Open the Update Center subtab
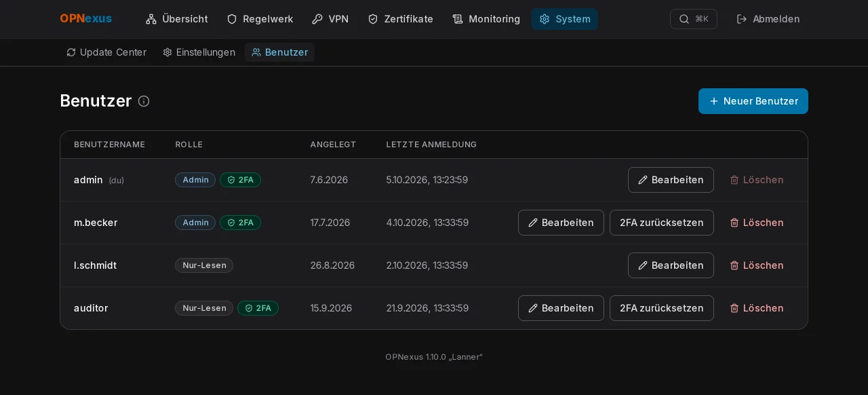The width and height of the screenshot is (868, 395). pyautogui.click(x=106, y=52)
